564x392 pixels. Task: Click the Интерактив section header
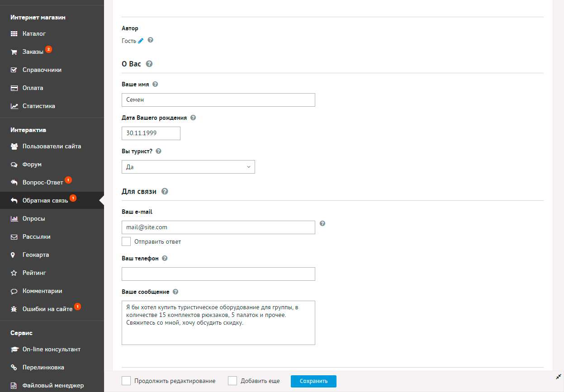coord(28,130)
